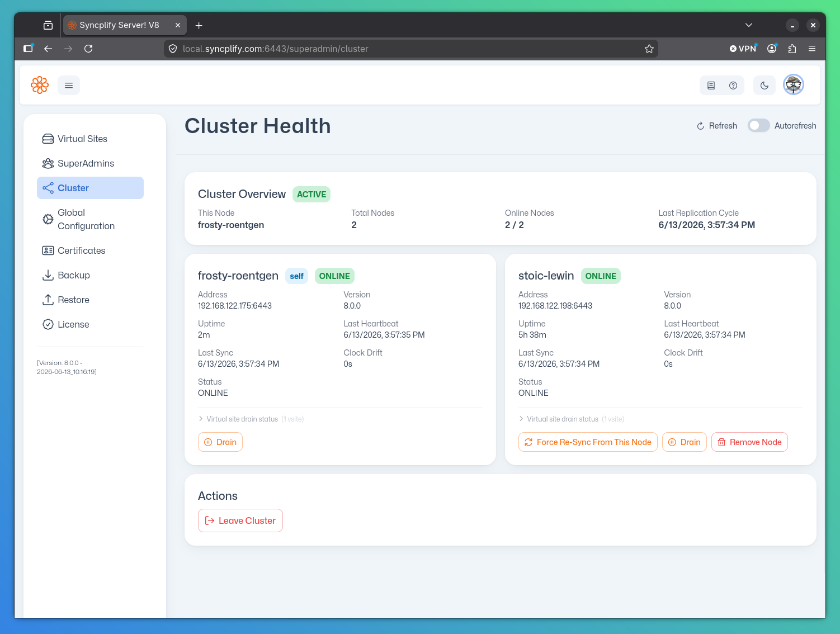Image resolution: width=840 pixels, height=634 pixels.
Task: Expand frosty-roentgen virtual site drain status
Action: (x=251, y=419)
